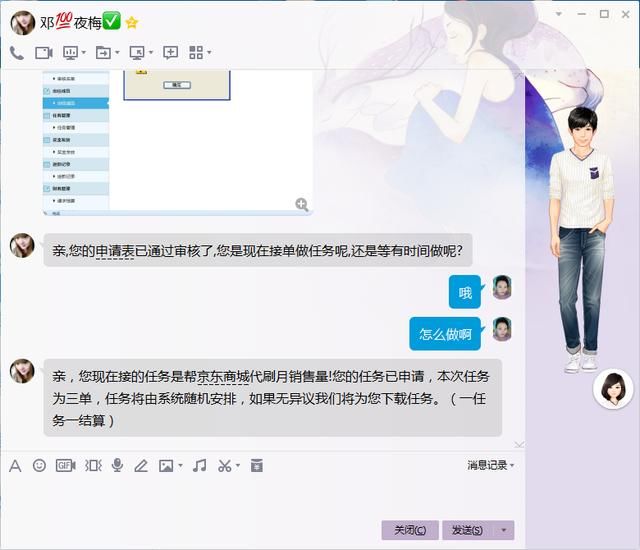Click the round girl avatar icon

coord(613,389)
